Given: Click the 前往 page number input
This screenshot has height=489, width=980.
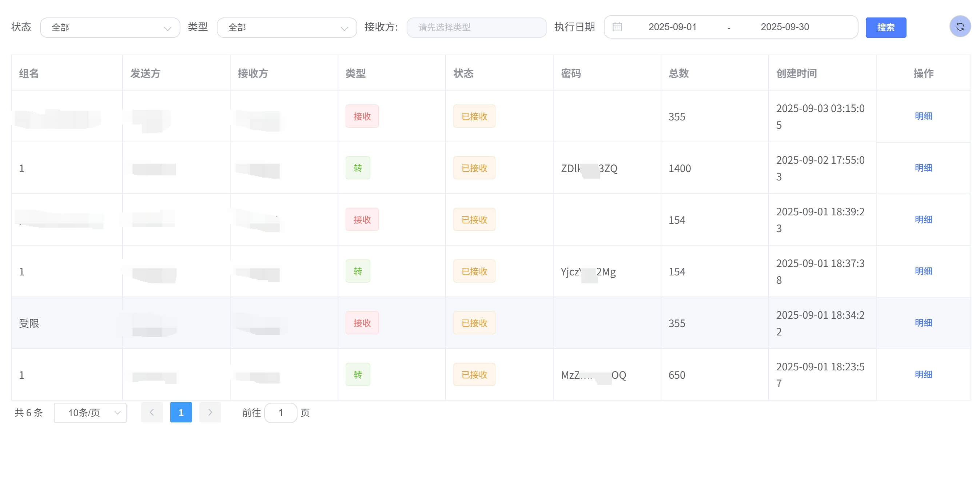Looking at the screenshot, I should (281, 412).
